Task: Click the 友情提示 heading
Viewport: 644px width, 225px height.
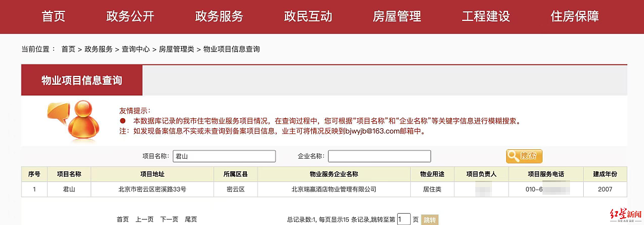Action: tap(135, 111)
